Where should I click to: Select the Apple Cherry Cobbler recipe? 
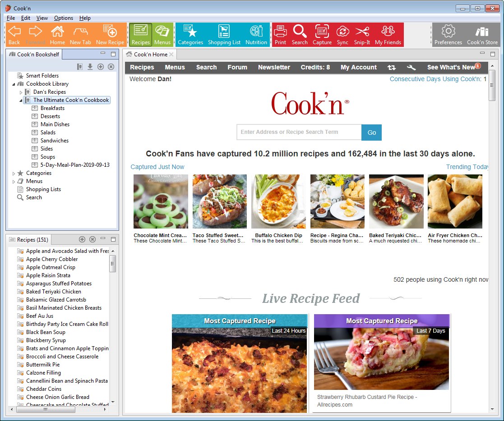click(52, 259)
